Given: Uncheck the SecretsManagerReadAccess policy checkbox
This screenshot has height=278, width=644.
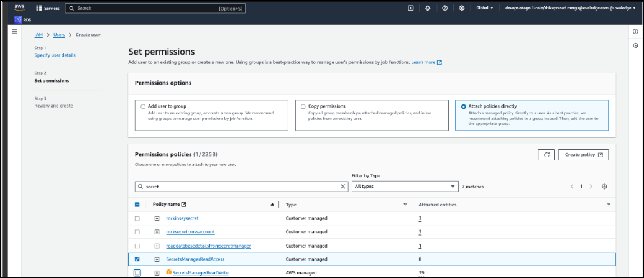Looking at the screenshot, I should coord(137,259).
